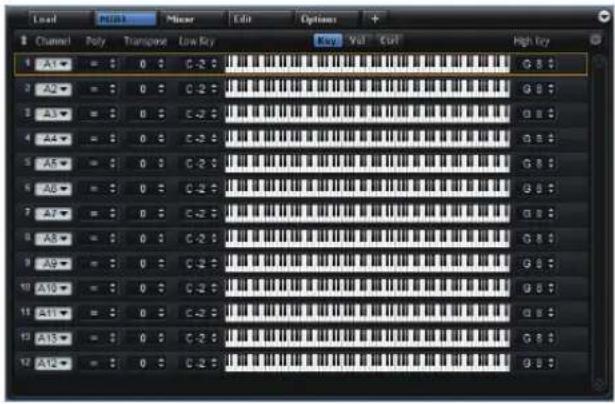Adjust Poly stepper arrows in part 6
Image resolution: width=615 pixels, height=404 pixels.
point(113,189)
